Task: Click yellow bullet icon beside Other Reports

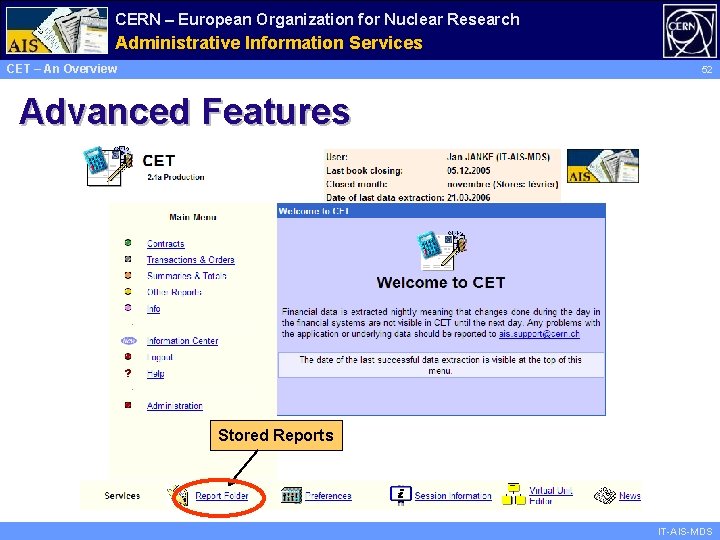Action: tap(128, 291)
